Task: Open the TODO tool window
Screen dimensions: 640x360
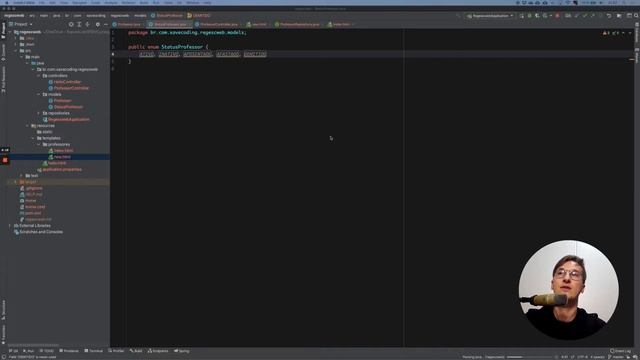Action: coord(47,351)
